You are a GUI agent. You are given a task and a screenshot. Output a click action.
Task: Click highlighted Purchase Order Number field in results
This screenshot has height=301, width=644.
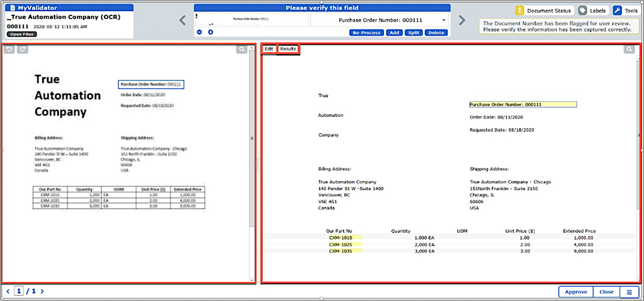click(x=523, y=105)
